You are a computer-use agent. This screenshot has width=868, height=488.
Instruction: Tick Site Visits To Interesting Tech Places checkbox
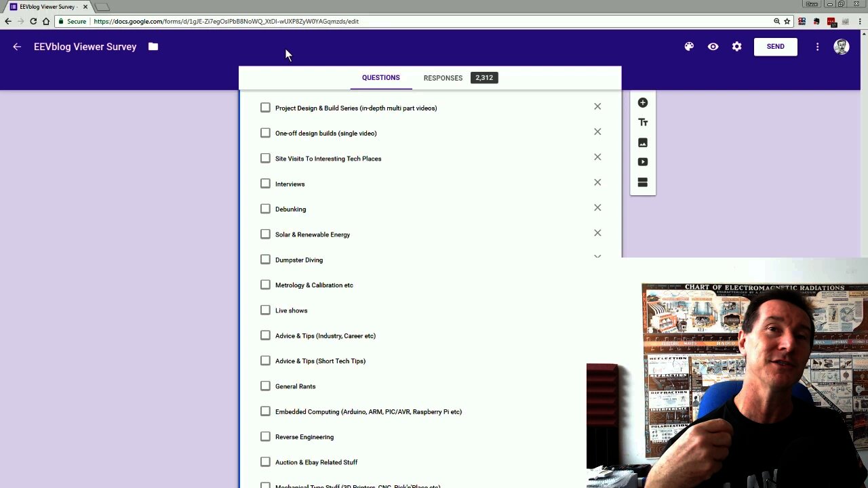point(265,158)
